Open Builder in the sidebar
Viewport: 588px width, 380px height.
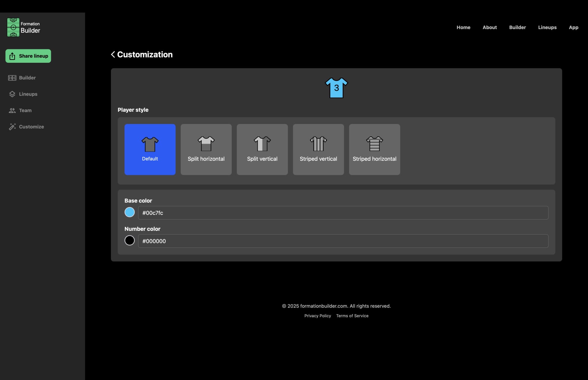click(22, 78)
